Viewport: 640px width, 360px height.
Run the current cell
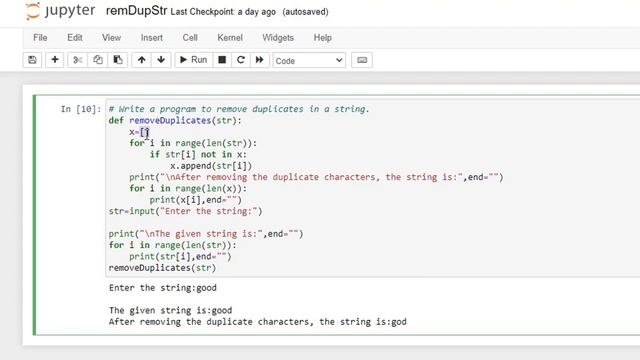193,60
